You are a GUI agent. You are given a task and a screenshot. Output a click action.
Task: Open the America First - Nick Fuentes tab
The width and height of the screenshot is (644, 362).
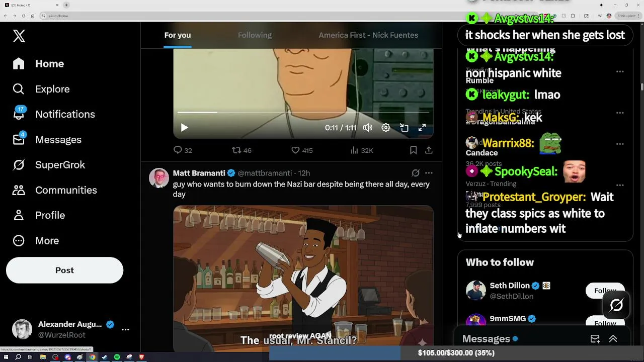pyautogui.click(x=368, y=35)
